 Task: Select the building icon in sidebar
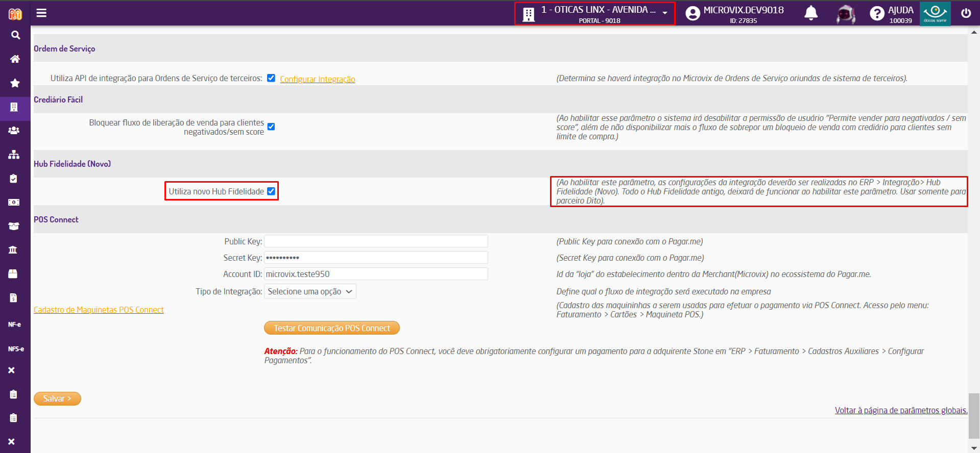[14, 107]
